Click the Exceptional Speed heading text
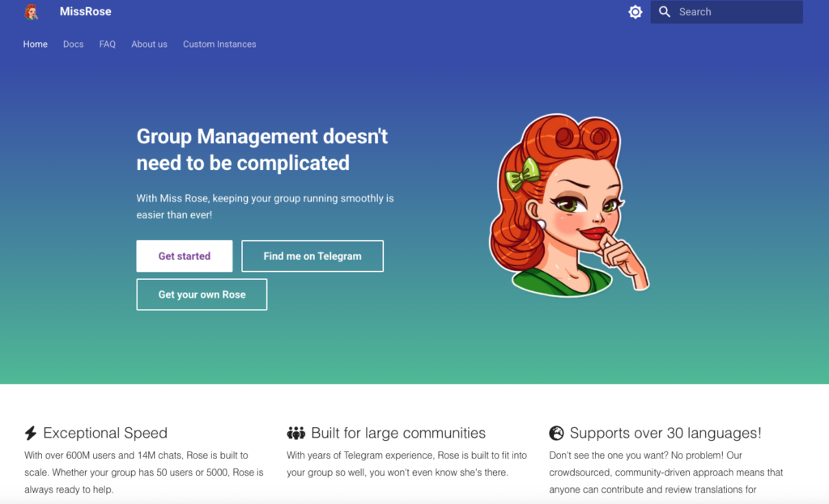The height and width of the screenshot is (504, 829). click(x=105, y=433)
